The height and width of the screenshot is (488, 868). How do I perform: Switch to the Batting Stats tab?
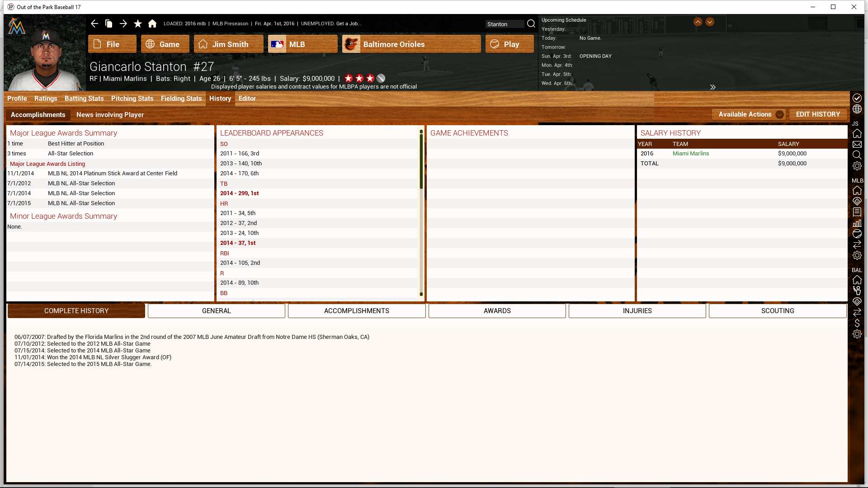[x=84, y=99]
